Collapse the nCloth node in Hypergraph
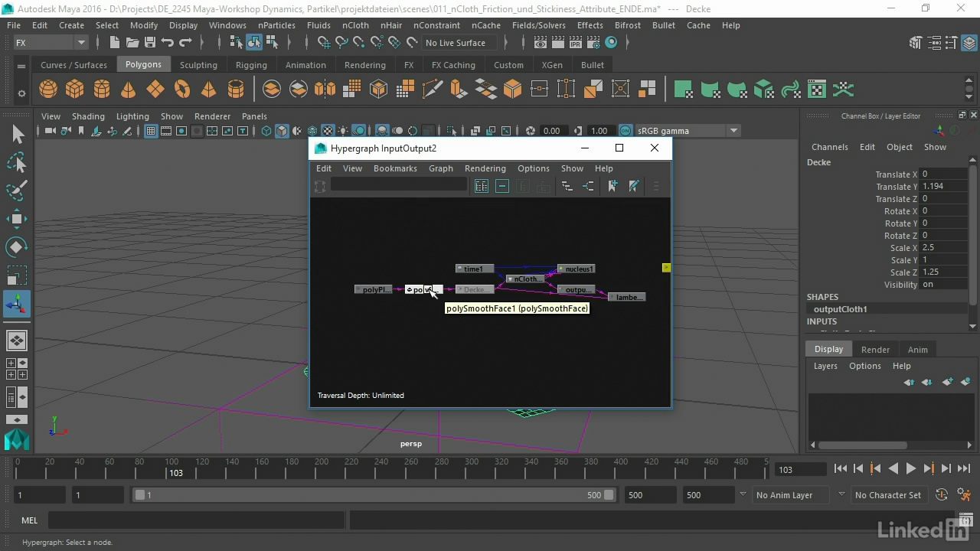Screen dimensions: 980x551 510,279
